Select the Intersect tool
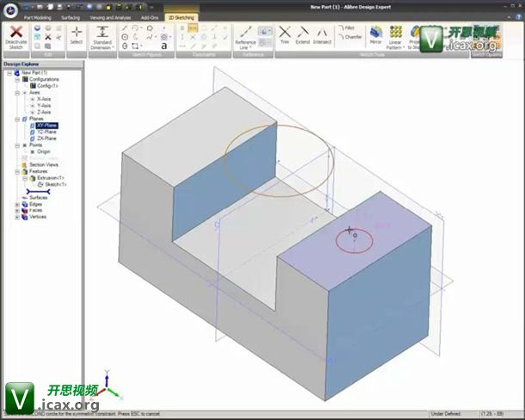Image resolution: width=525 pixels, height=420 pixels. tap(322, 34)
